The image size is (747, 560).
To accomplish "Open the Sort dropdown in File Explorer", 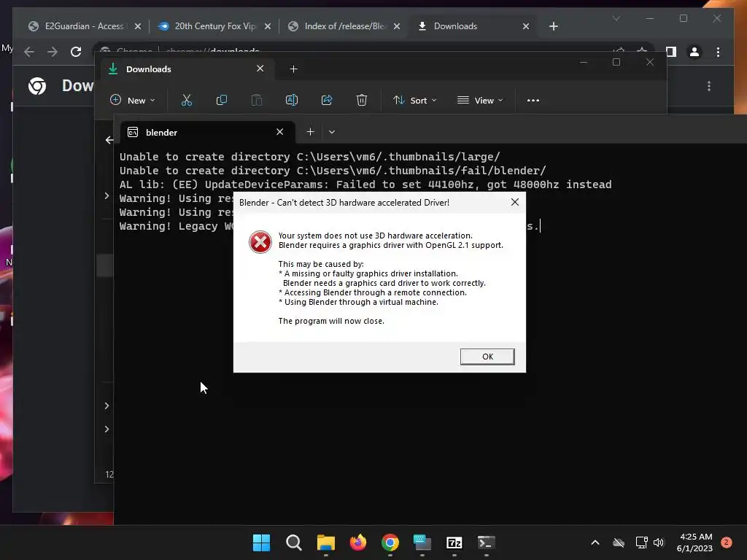I will (414, 100).
